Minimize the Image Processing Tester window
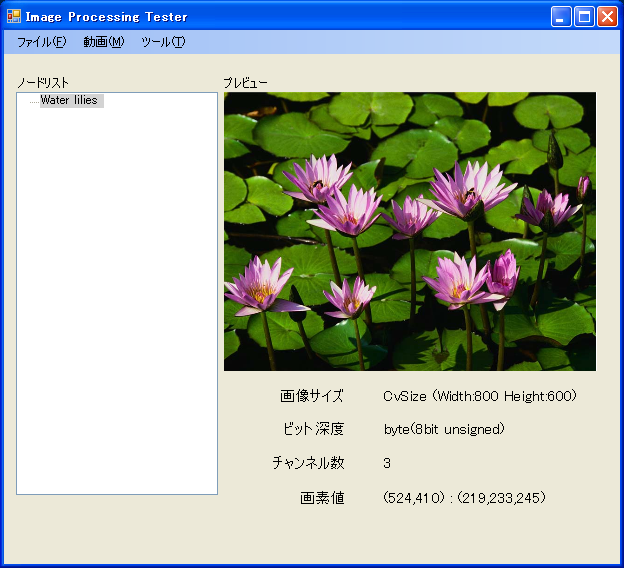The width and height of the screenshot is (624, 568). [x=561, y=17]
